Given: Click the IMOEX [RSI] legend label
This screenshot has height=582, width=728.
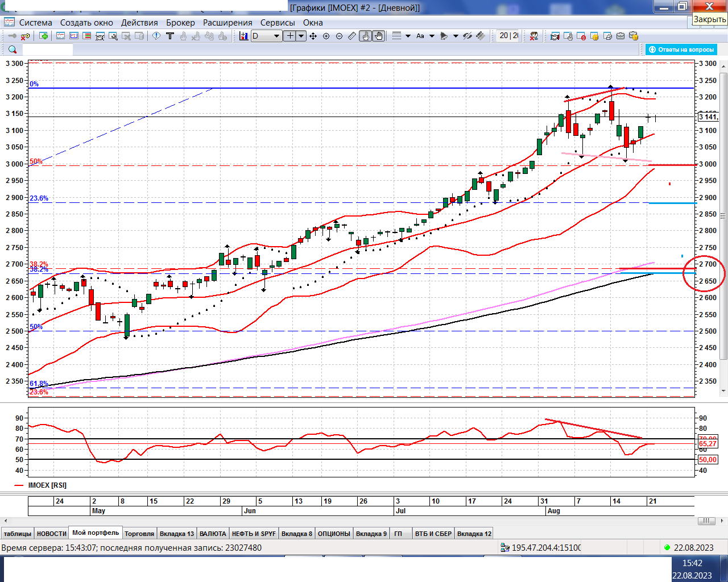Looking at the screenshot, I should point(47,485).
